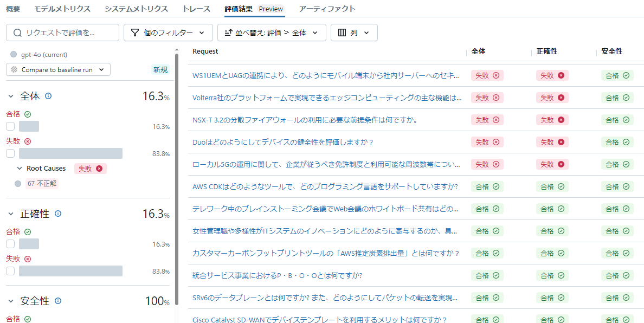Switch to the システムメトリクス tab
The width and height of the screenshot is (644, 323).
[136, 9]
